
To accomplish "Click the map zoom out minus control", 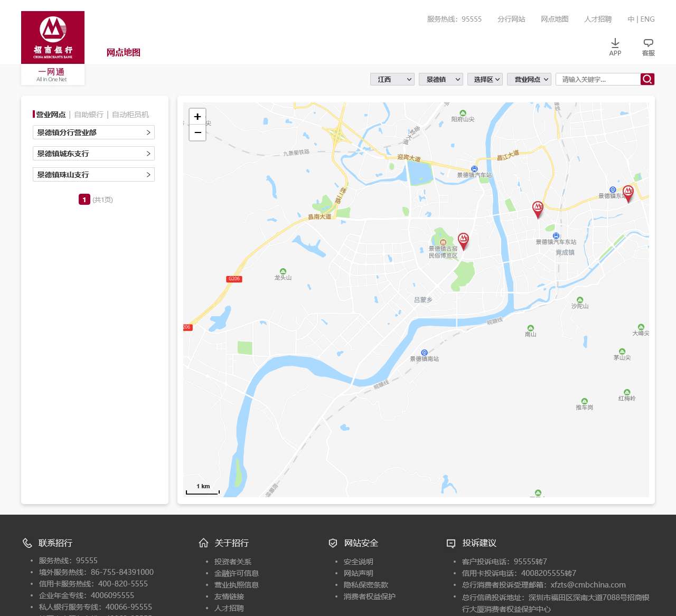I will pyautogui.click(x=198, y=132).
